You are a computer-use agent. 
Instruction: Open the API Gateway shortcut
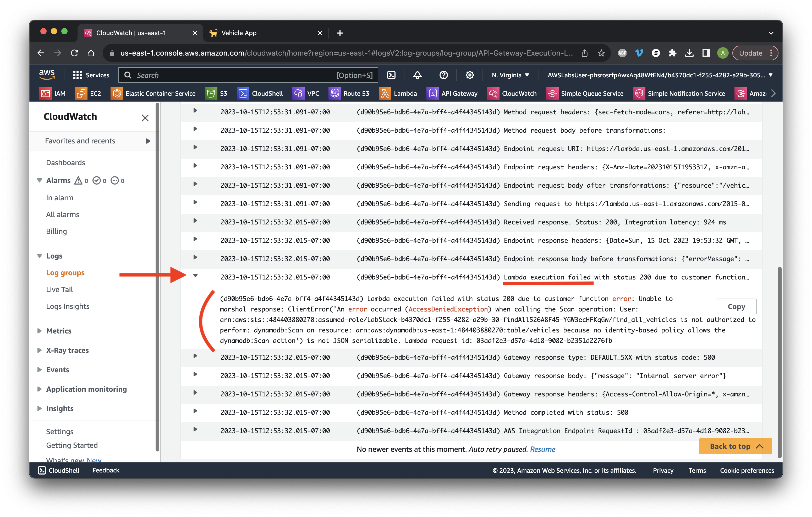452,94
